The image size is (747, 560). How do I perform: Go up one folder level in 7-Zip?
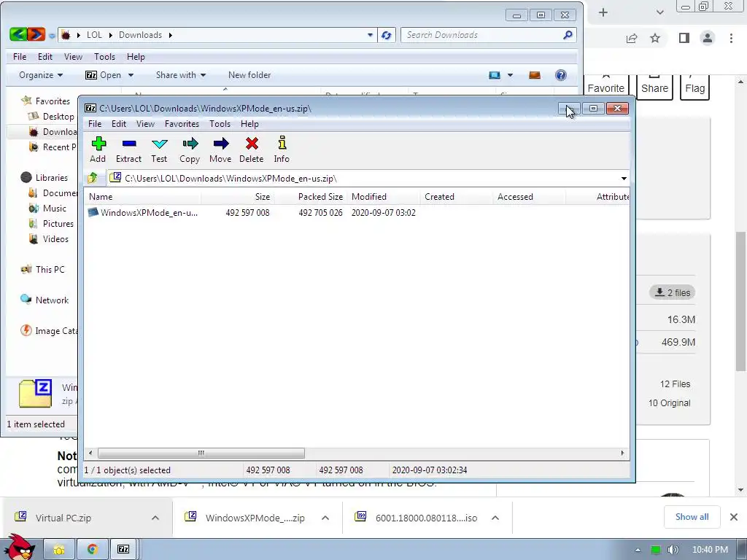click(93, 178)
